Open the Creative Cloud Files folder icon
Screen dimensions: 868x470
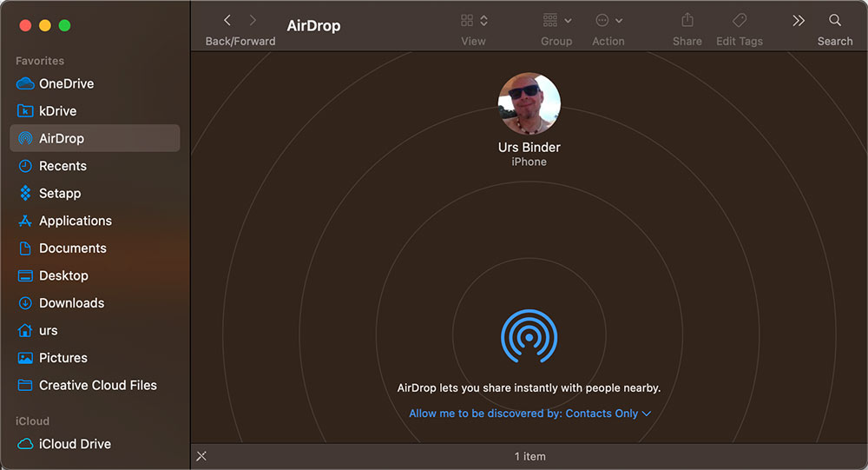coord(25,385)
